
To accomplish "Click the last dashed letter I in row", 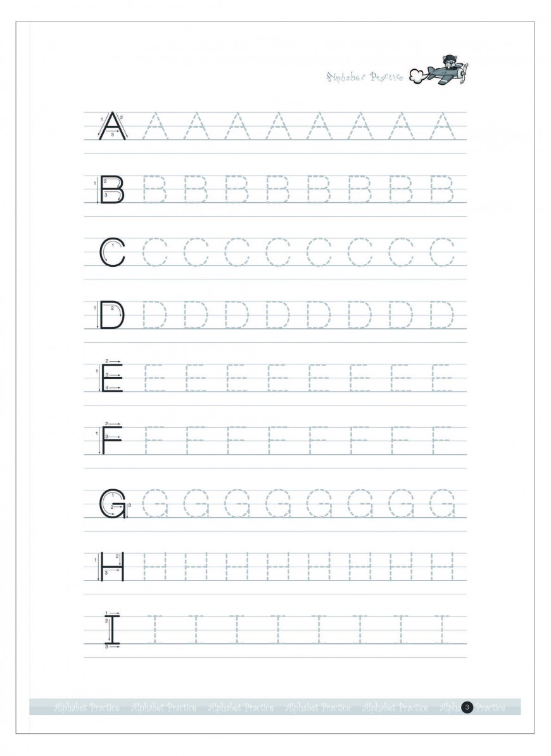I will (442, 629).
